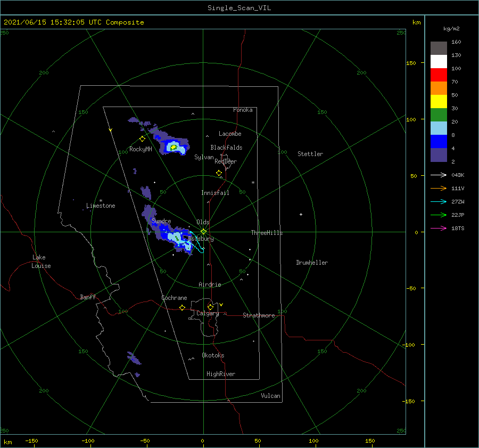Click the Didsbury label
The image size is (479, 448).
coord(201,239)
